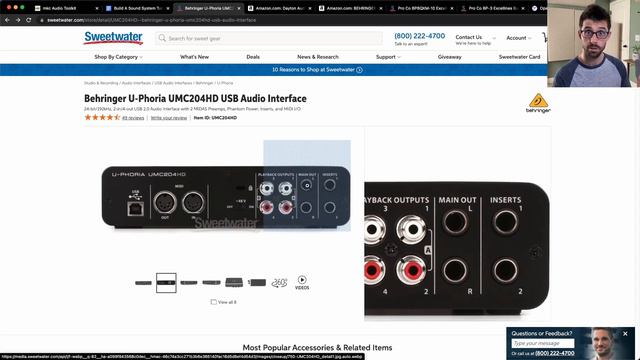Click the browser back arrow
This screenshot has height=360, width=640.
[x=7, y=20]
